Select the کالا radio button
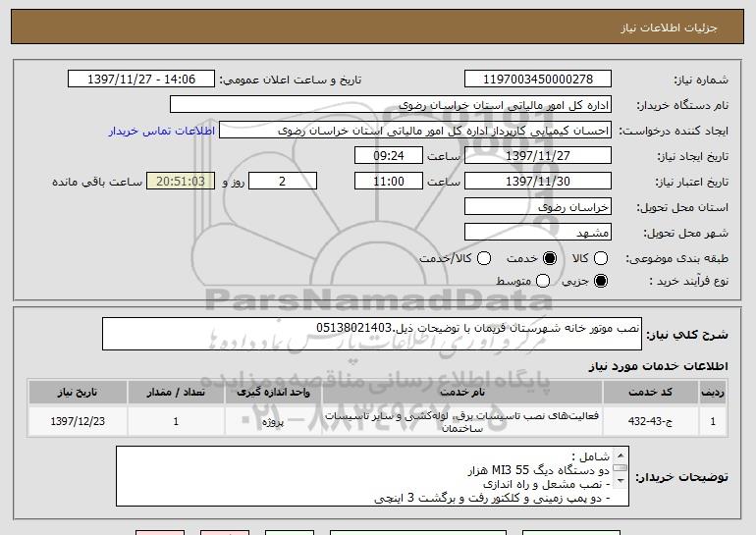756x535 pixels. click(x=600, y=258)
